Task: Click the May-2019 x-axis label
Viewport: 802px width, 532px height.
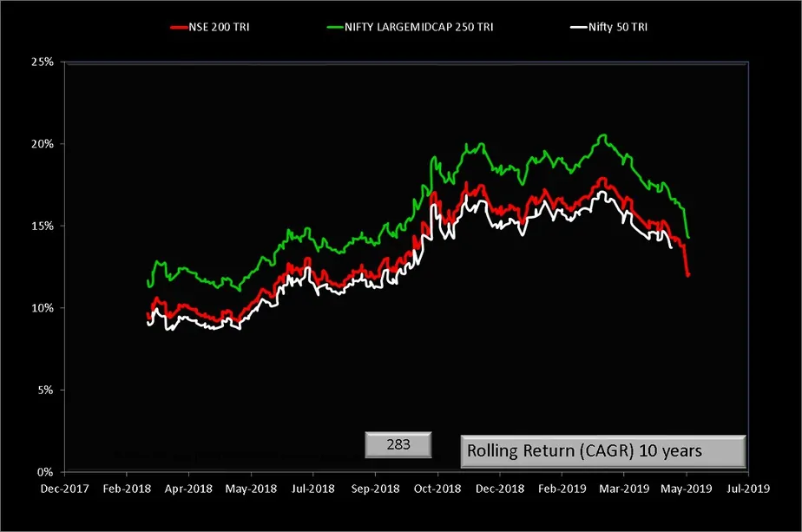Action: click(x=687, y=489)
